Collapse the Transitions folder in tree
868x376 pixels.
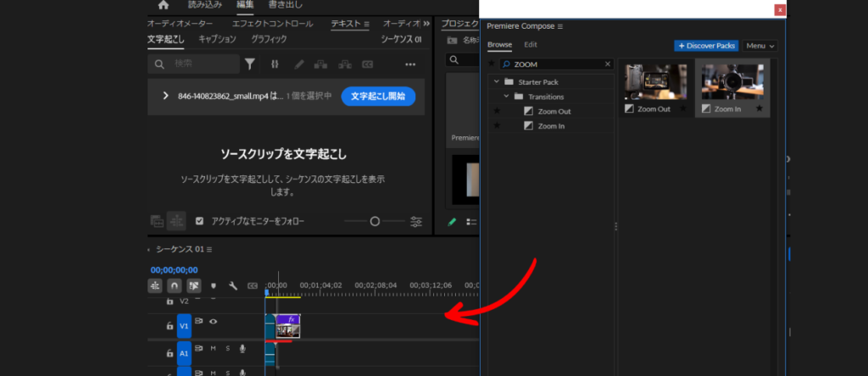(507, 97)
